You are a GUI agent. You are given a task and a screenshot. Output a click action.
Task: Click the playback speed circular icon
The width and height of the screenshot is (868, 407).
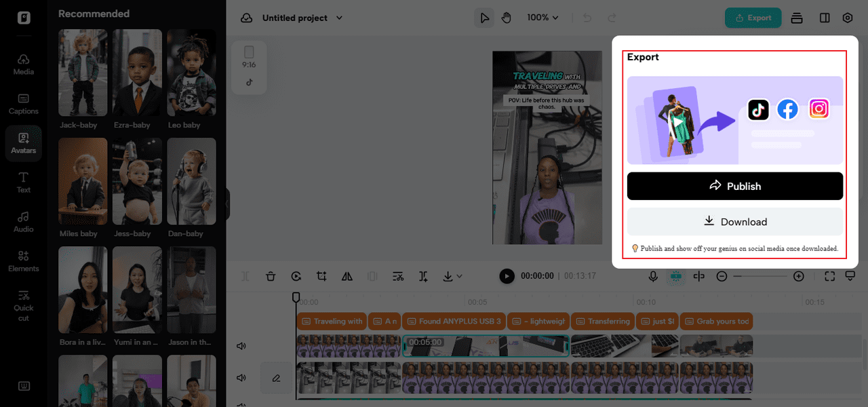[x=296, y=276]
